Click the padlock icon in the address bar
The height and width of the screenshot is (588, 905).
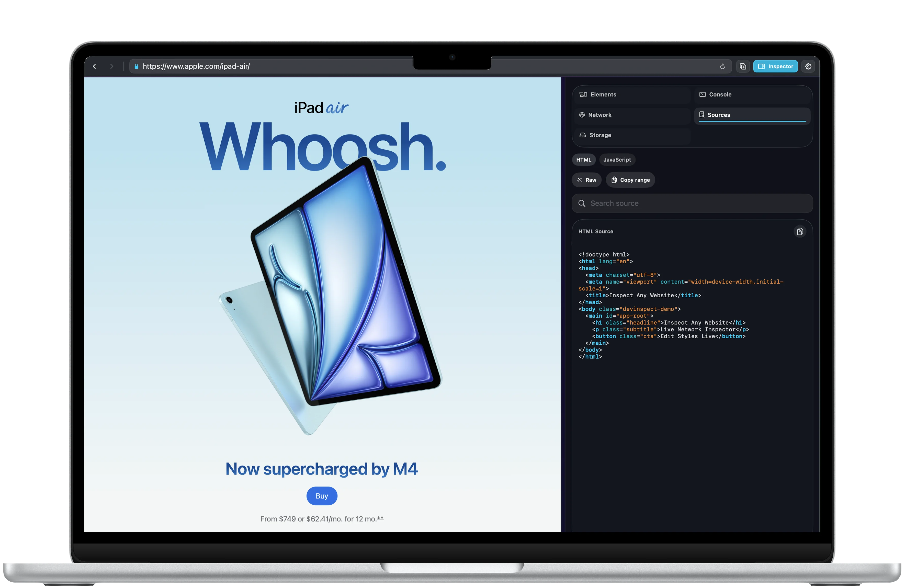[x=136, y=66]
